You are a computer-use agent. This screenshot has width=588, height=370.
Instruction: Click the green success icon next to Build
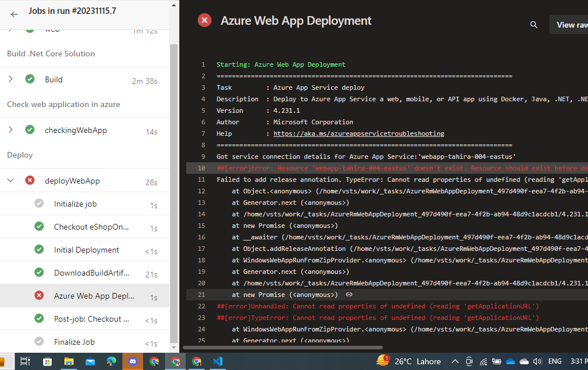(x=29, y=79)
